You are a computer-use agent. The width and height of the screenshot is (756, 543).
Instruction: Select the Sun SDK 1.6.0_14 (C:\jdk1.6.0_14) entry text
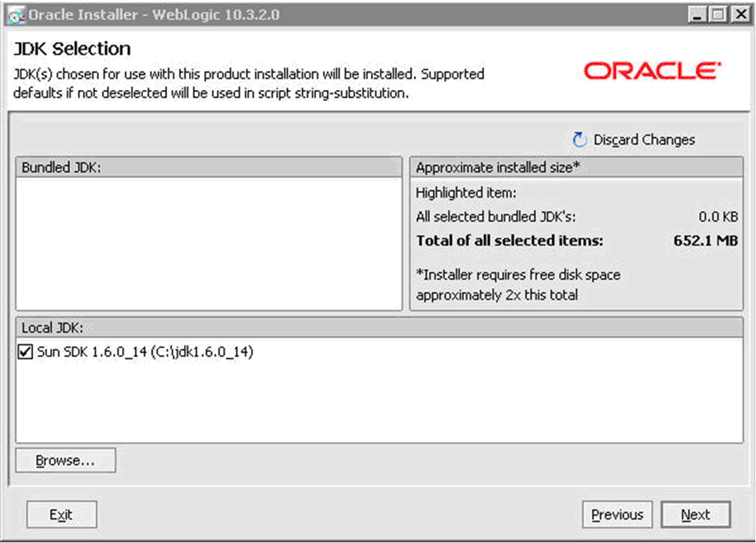[145, 352]
